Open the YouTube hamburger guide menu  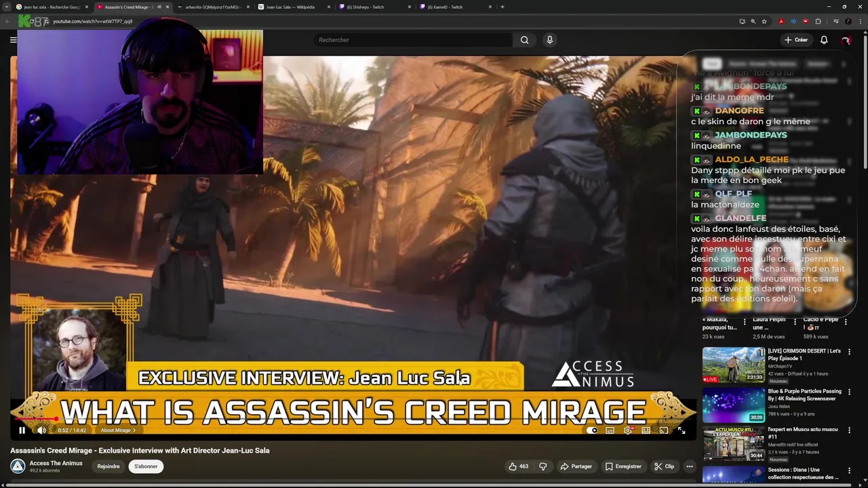tap(13, 40)
